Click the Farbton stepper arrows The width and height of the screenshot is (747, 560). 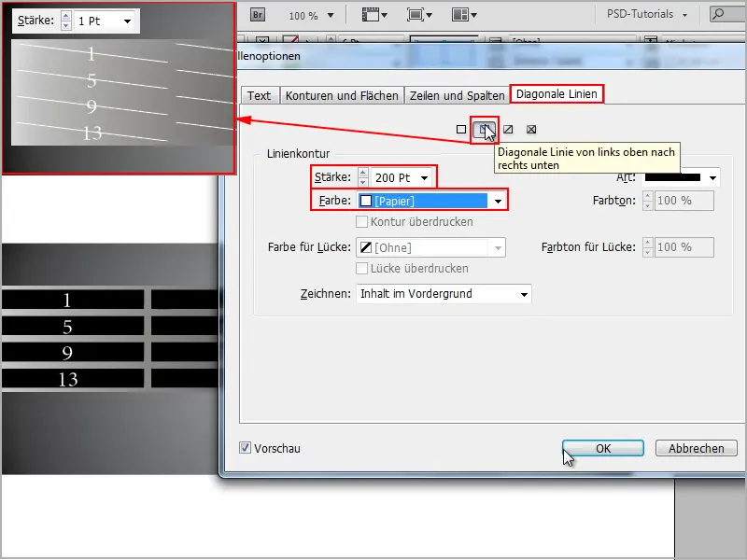(647, 201)
